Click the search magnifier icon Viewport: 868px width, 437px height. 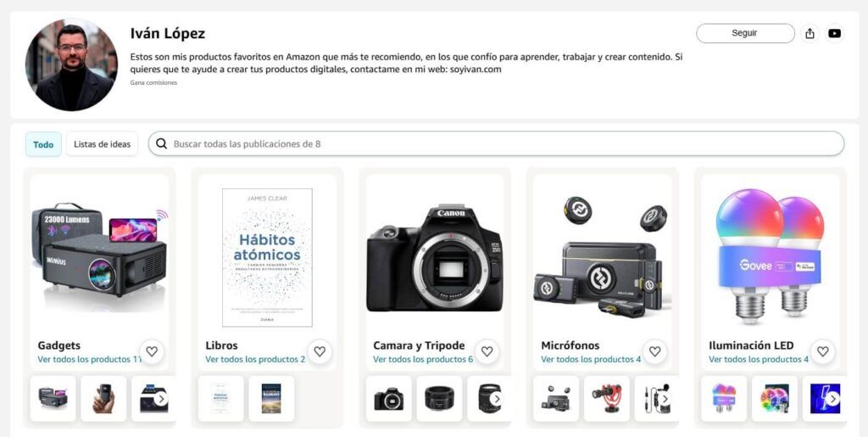click(161, 144)
